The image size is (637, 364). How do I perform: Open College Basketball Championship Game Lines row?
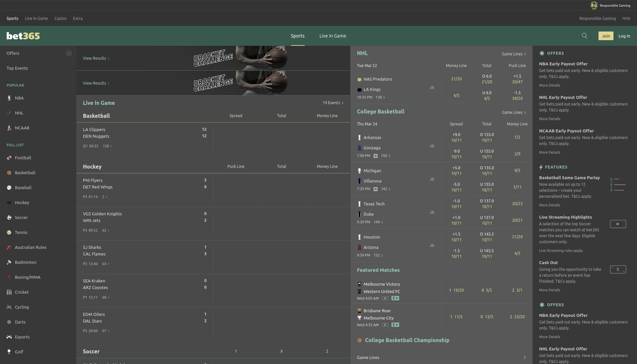441,357
